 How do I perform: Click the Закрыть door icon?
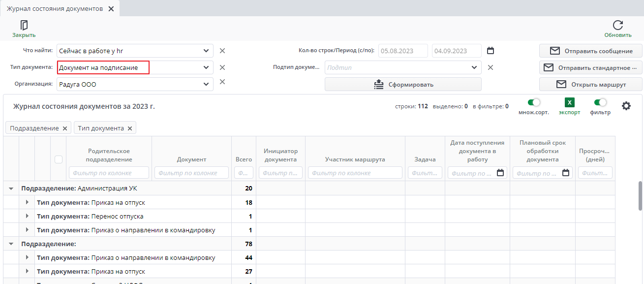tap(24, 26)
